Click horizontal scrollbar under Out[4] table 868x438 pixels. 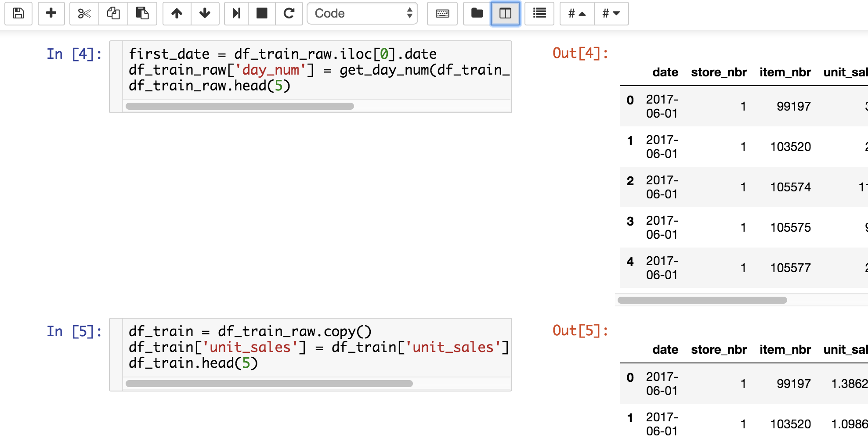[702, 300]
